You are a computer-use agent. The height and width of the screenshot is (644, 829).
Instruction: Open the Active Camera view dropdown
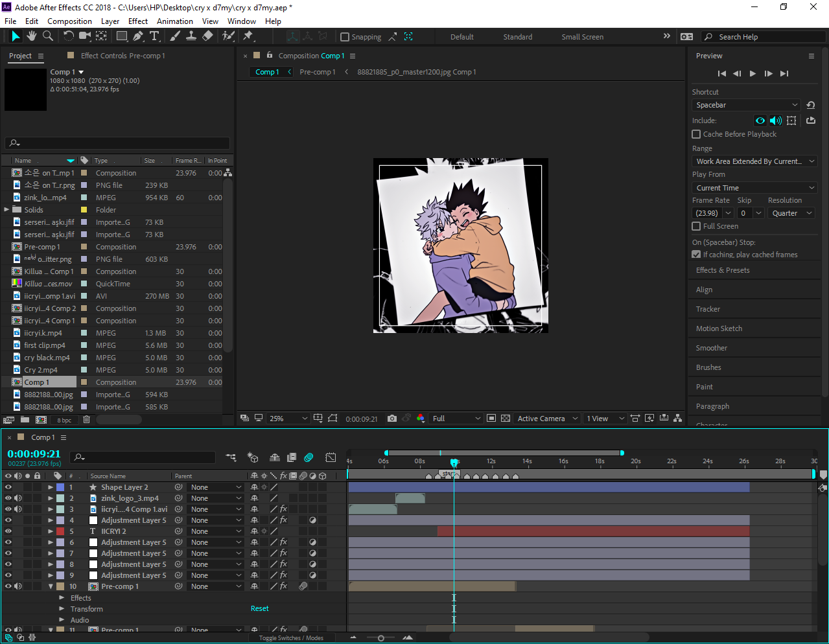[547, 419]
